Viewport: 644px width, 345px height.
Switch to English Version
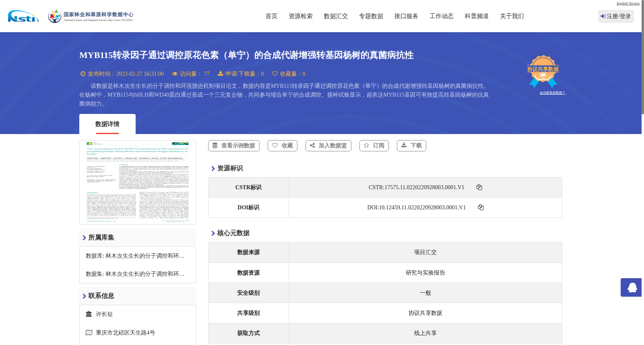tap(628, 3)
